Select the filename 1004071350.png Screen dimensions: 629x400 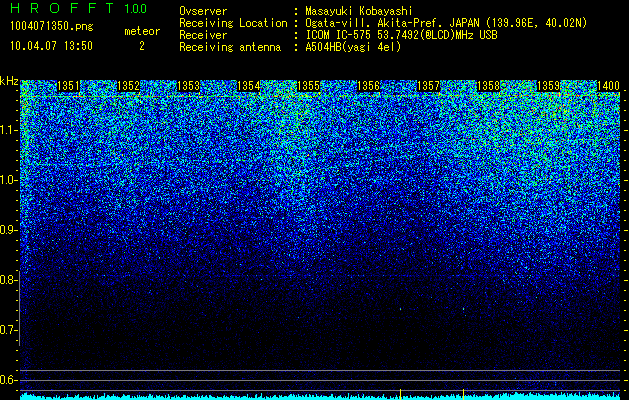click(x=51, y=27)
